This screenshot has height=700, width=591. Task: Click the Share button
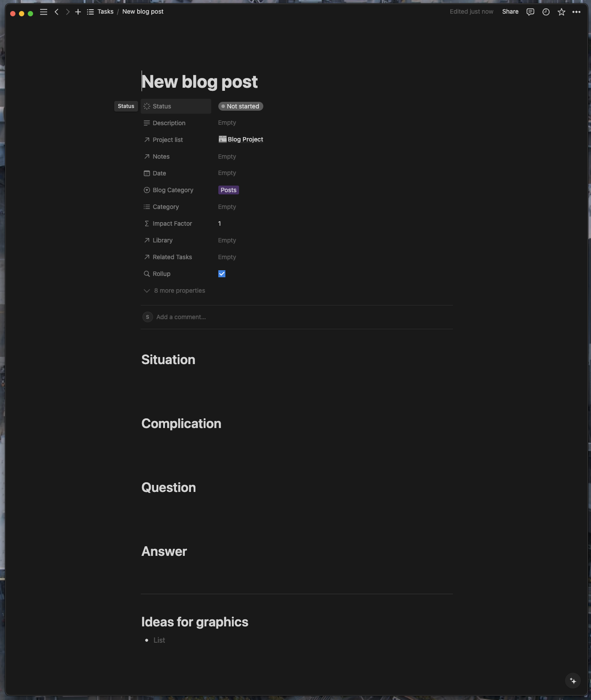[510, 11]
